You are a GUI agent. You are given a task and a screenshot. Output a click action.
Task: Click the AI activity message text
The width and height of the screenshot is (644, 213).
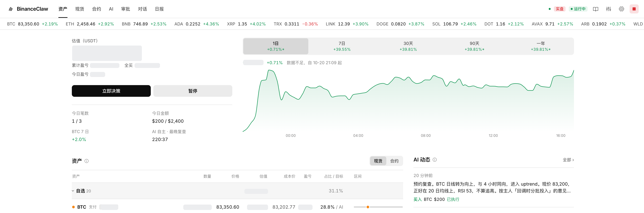pyautogui.click(x=492, y=187)
